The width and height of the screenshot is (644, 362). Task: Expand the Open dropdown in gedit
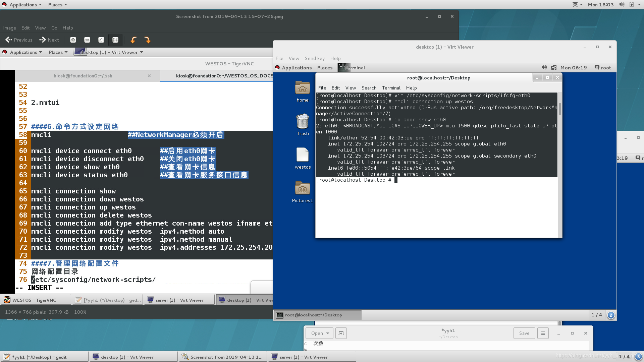point(320,333)
